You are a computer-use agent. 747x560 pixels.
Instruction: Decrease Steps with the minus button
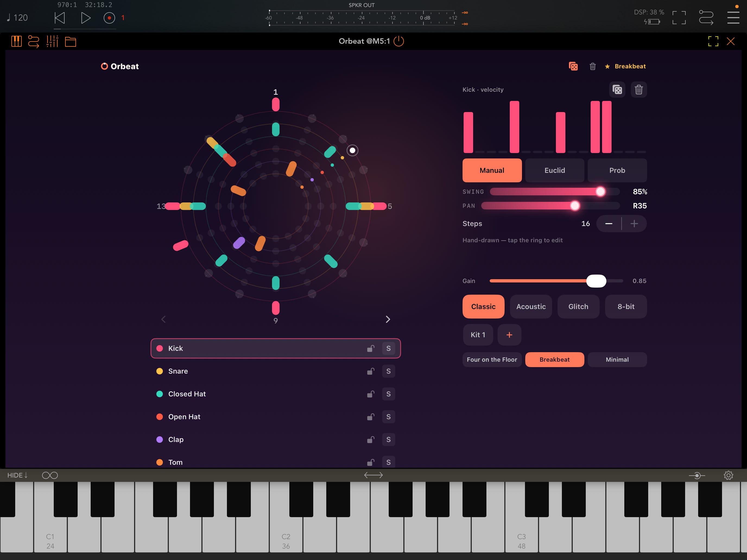tap(609, 224)
